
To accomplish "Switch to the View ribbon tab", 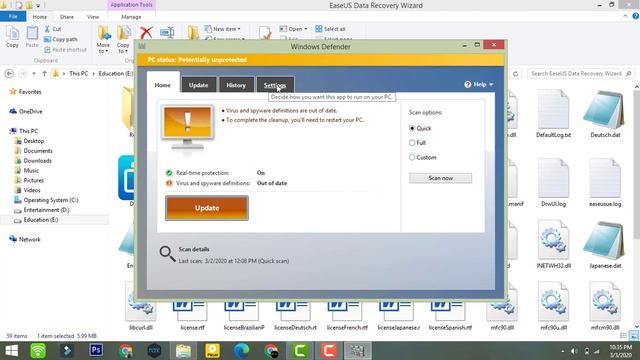I will pyautogui.click(x=93, y=17).
